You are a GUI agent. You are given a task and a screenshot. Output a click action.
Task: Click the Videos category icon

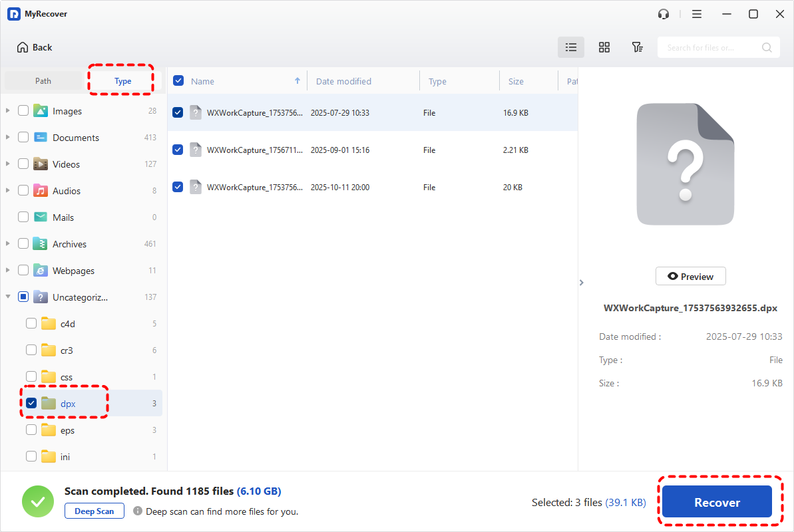[41, 164]
